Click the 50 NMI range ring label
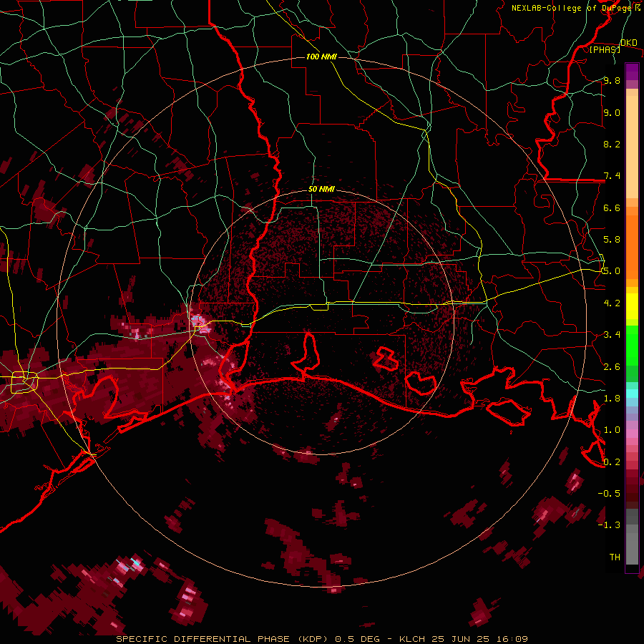Image resolution: width=644 pixels, height=644 pixels. [x=321, y=190]
